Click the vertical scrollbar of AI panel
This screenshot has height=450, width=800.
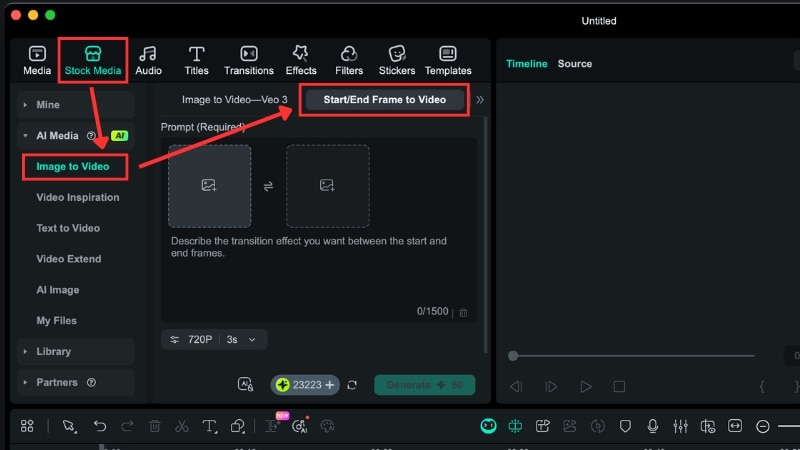coord(485,235)
